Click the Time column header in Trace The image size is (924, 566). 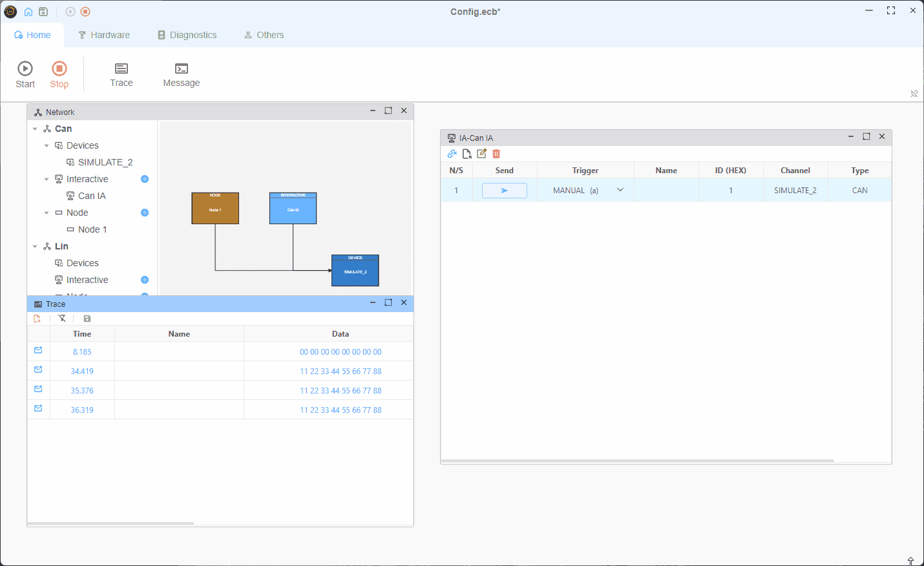tap(82, 334)
